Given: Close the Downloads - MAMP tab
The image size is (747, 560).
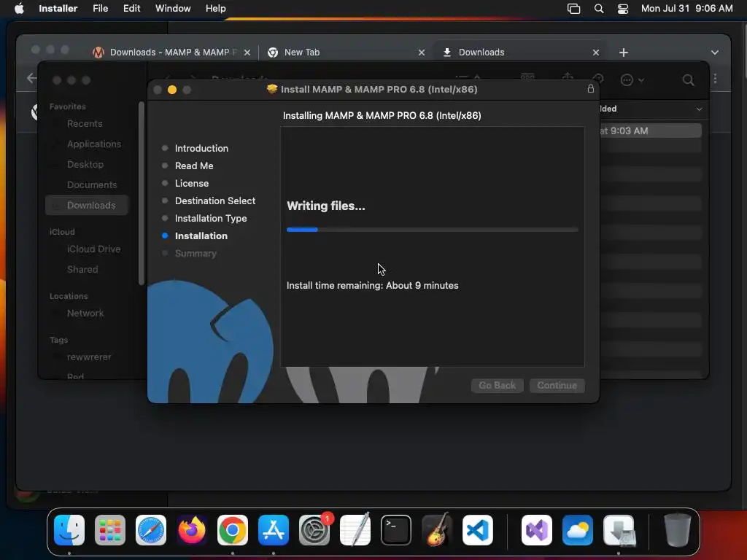Looking at the screenshot, I should (x=247, y=52).
